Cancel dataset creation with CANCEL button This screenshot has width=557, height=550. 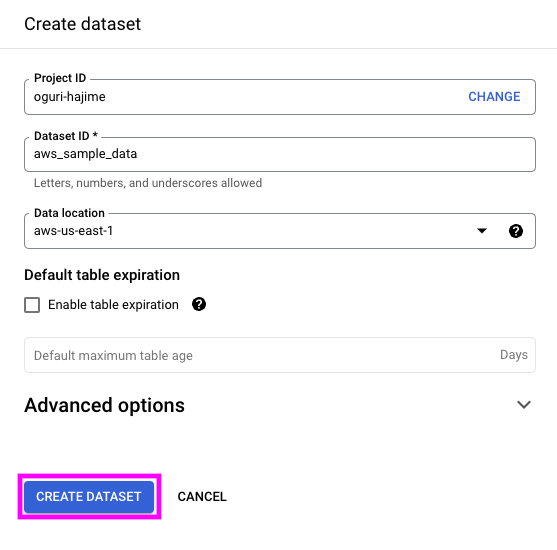pos(202,497)
